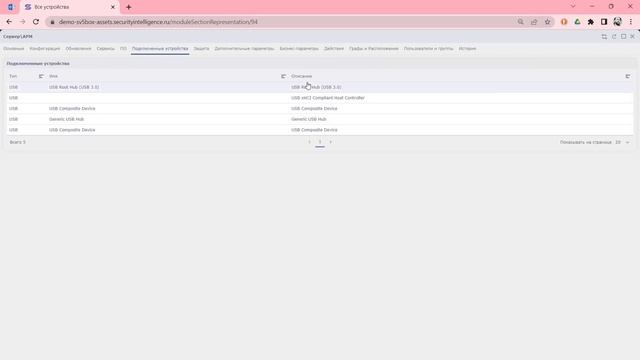This screenshot has width=640, height=360.
Task: Go to the Действия tab
Action: pos(334,49)
